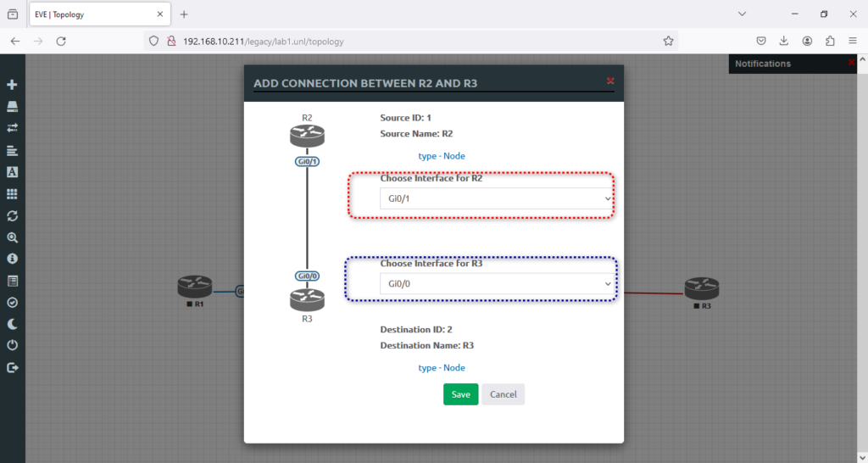
Task: Click 'Destination Name: R3' text
Action: pos(427,346)
